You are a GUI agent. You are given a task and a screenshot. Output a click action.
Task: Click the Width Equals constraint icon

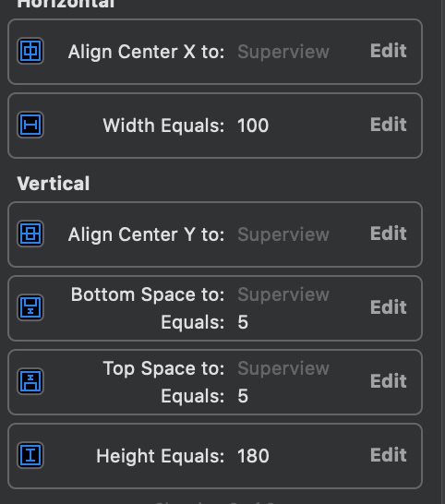click(x=30, y=125)
